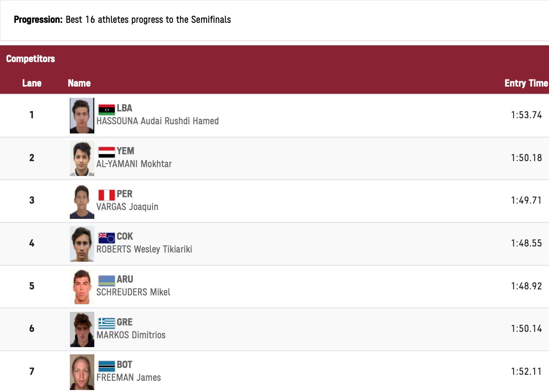Click the Libya flag icon
Image resolution: width=549 pixels, height=392 pixels.
(106, 109)
